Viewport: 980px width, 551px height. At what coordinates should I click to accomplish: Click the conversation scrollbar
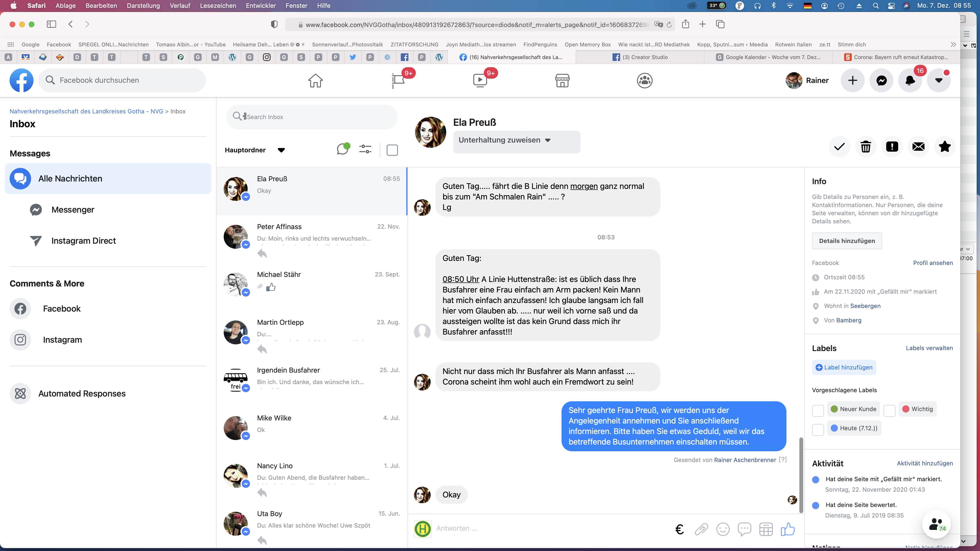(801, 475)
